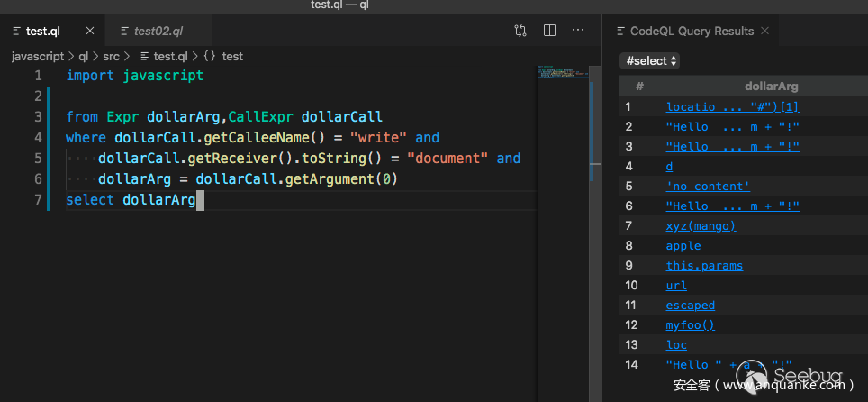Click the {} test symbol breadcrumb

click(x=223, y=56)
